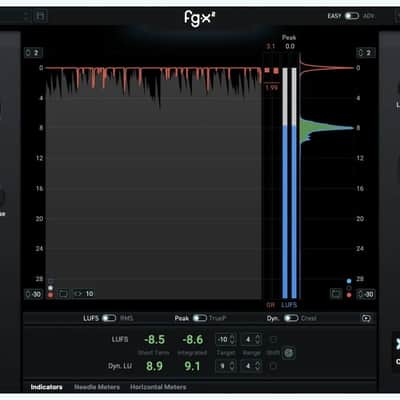Viewport: 400px width, 400px height.
Task: Adjust the left graph upper range stepper showing 2
Action: [33, 53]
